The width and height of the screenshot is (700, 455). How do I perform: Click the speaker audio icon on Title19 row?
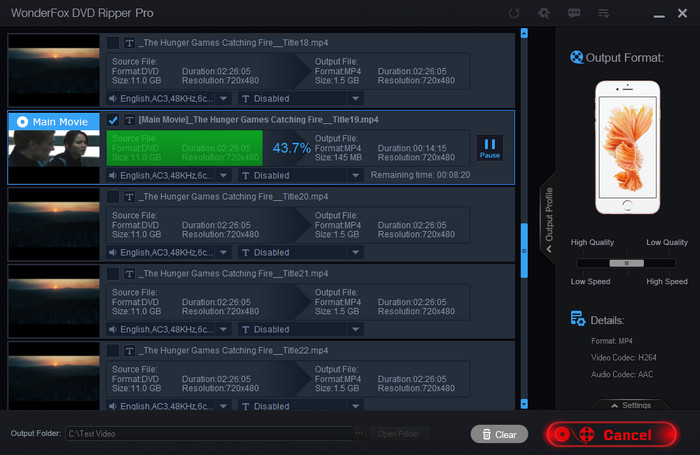point(113,175)
